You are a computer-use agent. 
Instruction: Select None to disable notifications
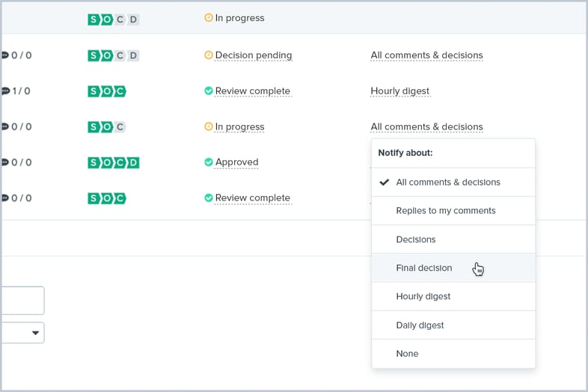point(407,354)
